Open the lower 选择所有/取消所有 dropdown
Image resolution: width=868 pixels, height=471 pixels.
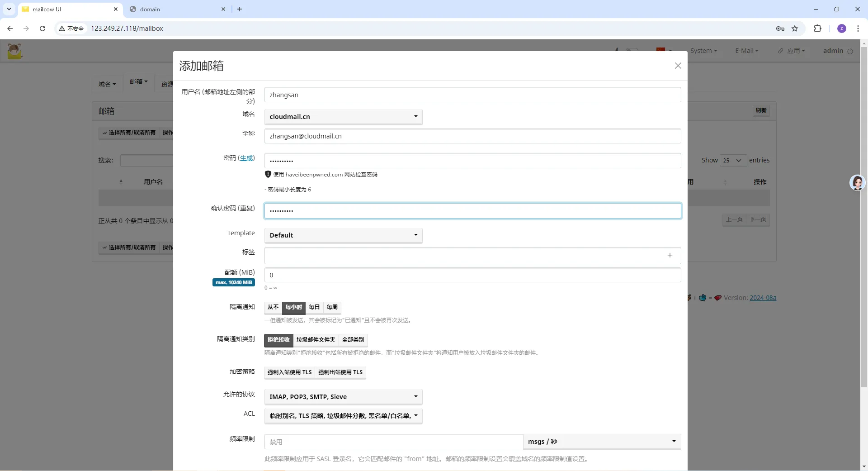(x=129, y=247)
